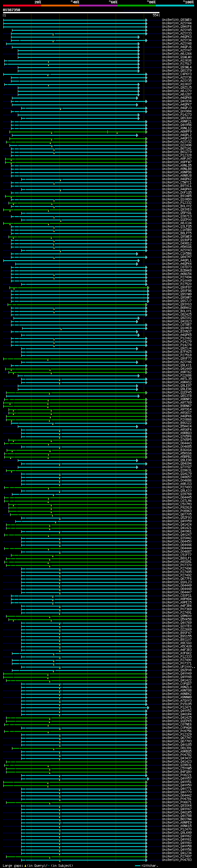
Task: Select hit label UniRef100_A9RNP2
Action: point(177,399)
